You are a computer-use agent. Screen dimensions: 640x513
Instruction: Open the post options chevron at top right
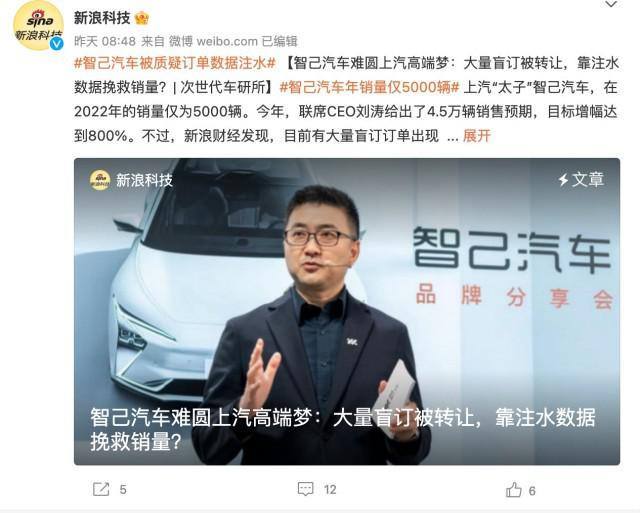611,4
